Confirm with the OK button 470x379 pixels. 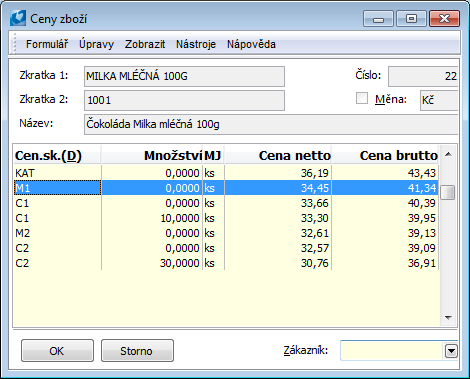click(x=57, y=351)
